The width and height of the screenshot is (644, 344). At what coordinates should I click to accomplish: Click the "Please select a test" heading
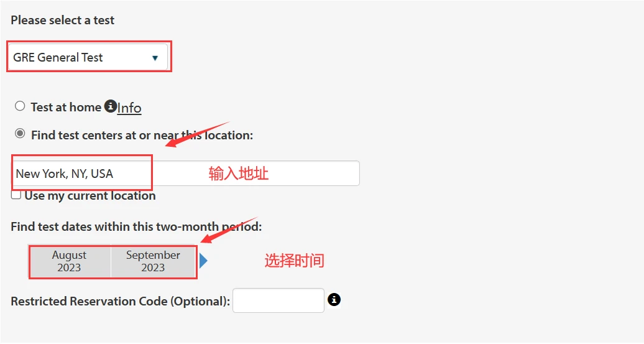(x=63, y=21)
